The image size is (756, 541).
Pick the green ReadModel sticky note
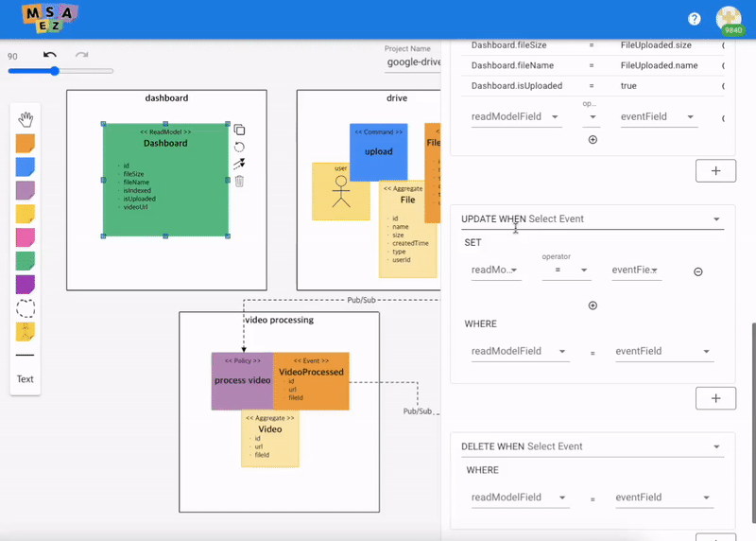pyautogui.click(x=26, y=261)
